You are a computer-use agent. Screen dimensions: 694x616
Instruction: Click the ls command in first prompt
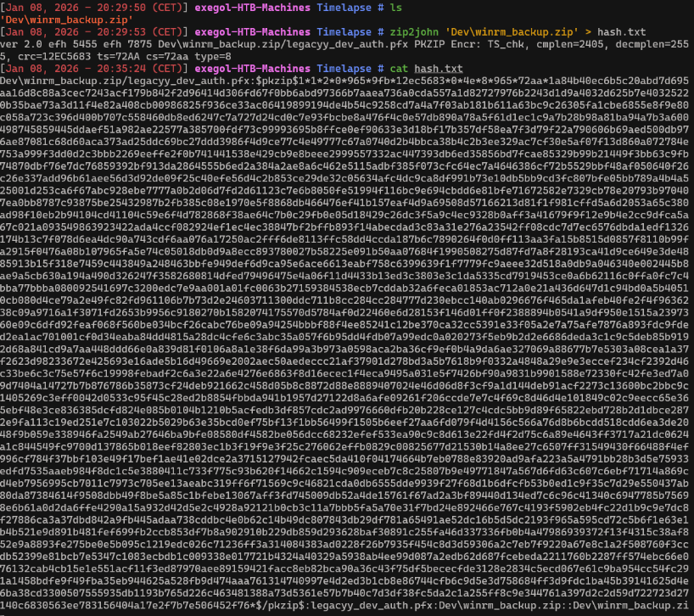[x=395, y=6]
